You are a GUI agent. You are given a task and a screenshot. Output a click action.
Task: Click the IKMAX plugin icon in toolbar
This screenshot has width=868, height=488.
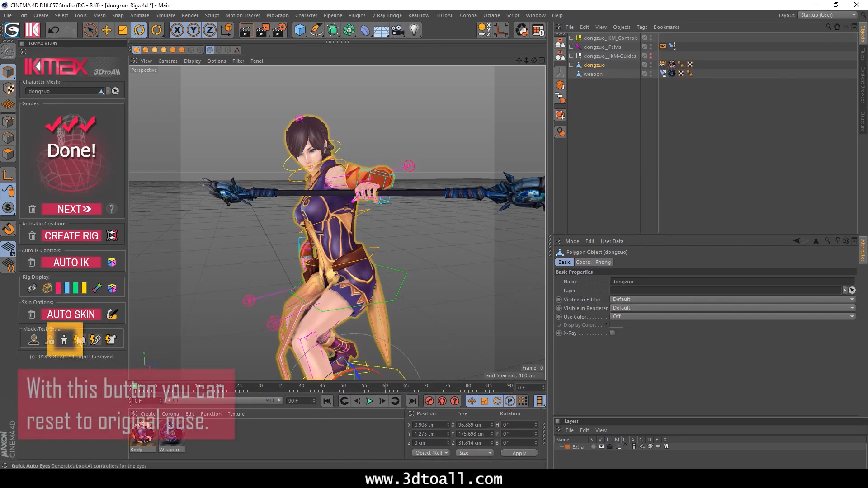[32, 30]
